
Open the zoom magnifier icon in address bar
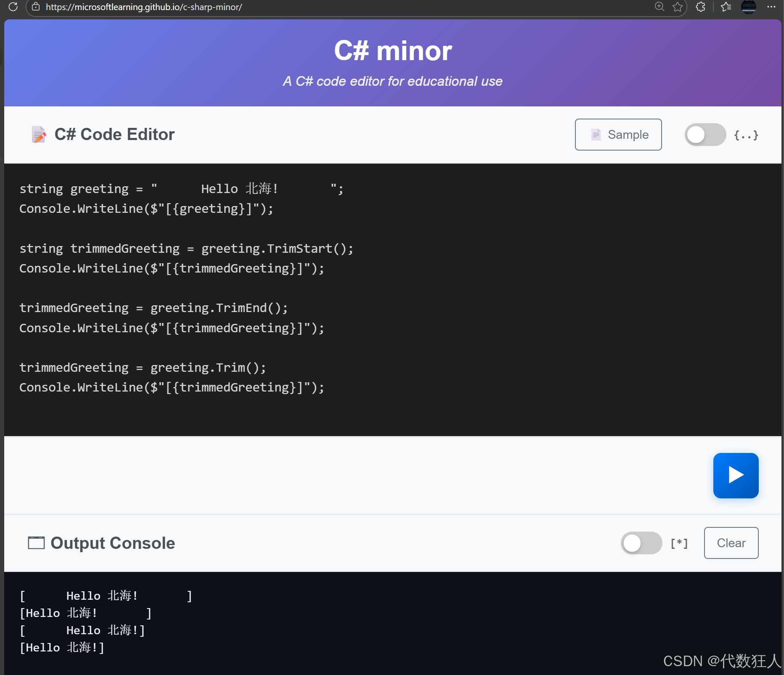pyautogui.click(x=660, y=7)
